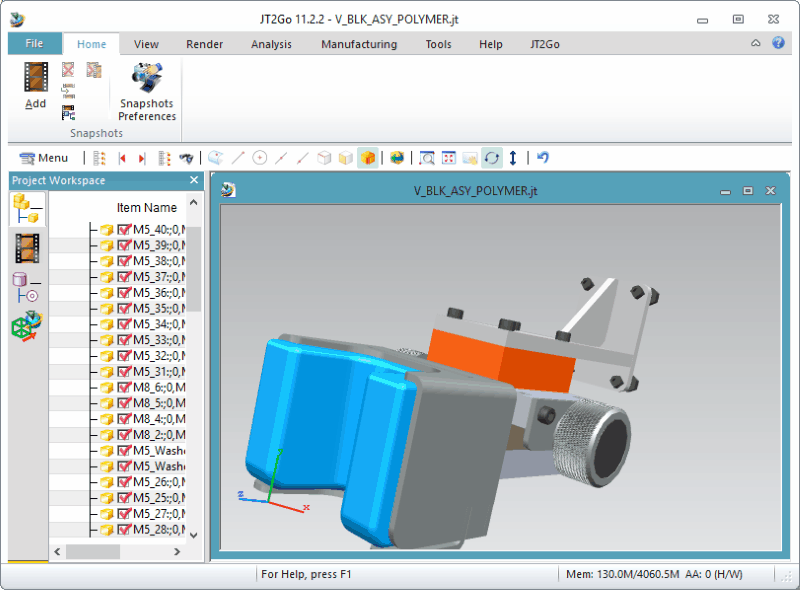The height and width of the screenshot is (590, 800).
Task: Switch to the Render ribbon tab
Action: 205,44
